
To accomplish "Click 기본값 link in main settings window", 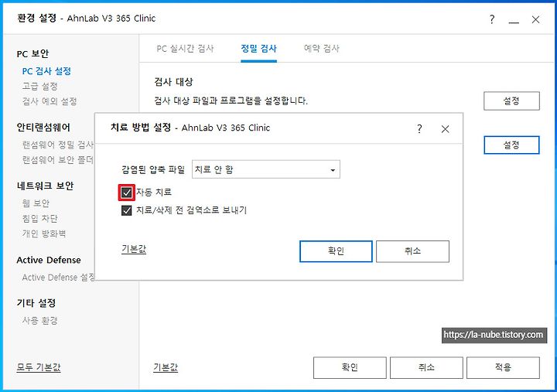I will pos(166,367).
